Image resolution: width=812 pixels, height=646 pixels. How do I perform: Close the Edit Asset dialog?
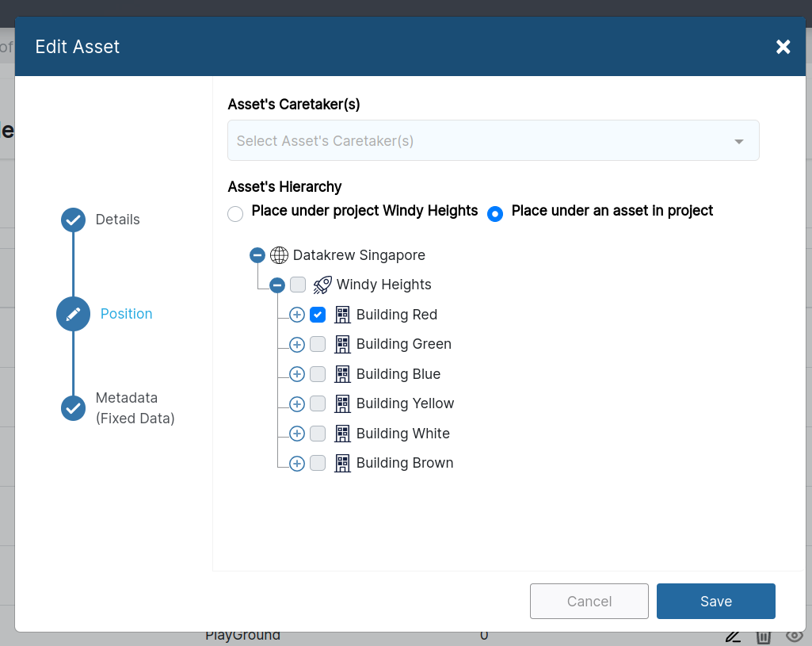783,47
